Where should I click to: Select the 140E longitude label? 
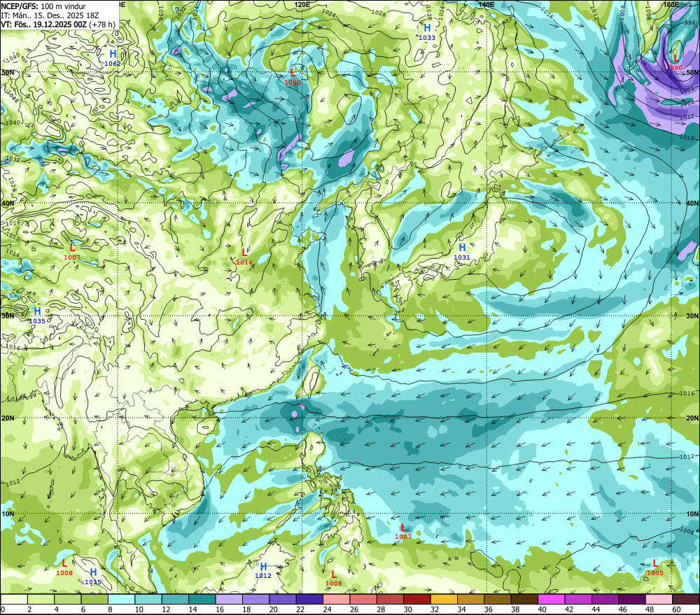(x=486, y=4)
